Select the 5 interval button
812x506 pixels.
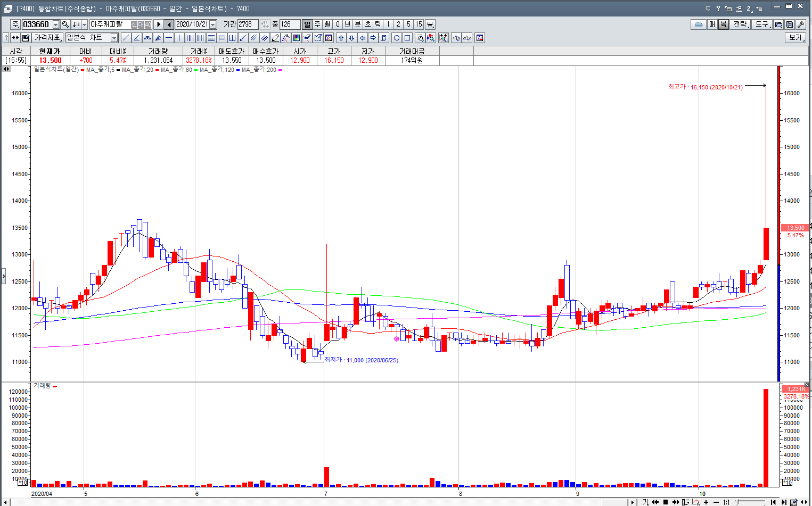(x=408, y=24)
